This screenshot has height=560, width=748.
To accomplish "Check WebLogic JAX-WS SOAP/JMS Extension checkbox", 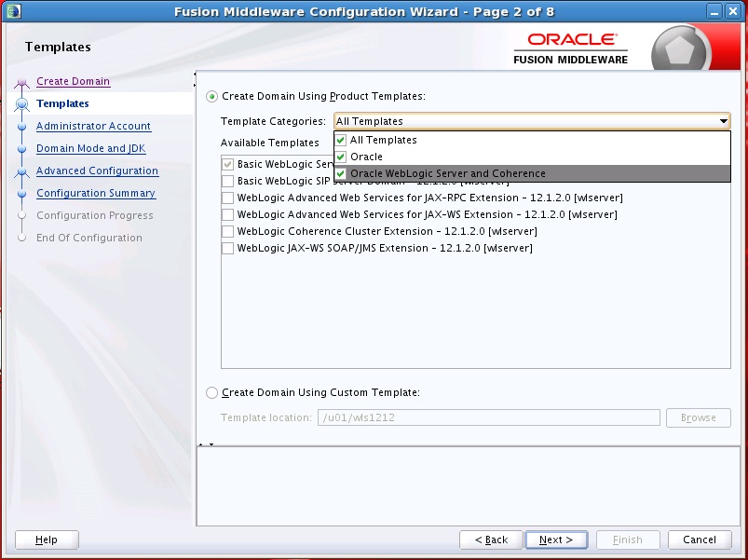I will 228,248.
